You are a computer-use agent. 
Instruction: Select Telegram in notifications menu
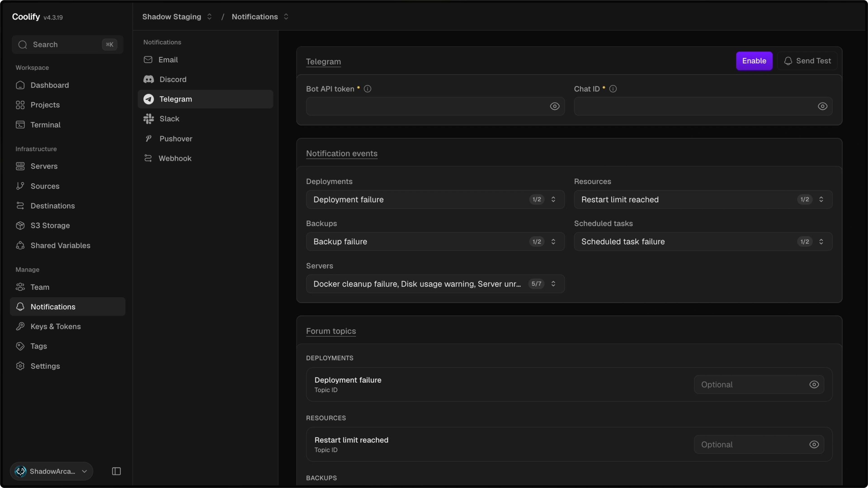click(x=205, y=99)
